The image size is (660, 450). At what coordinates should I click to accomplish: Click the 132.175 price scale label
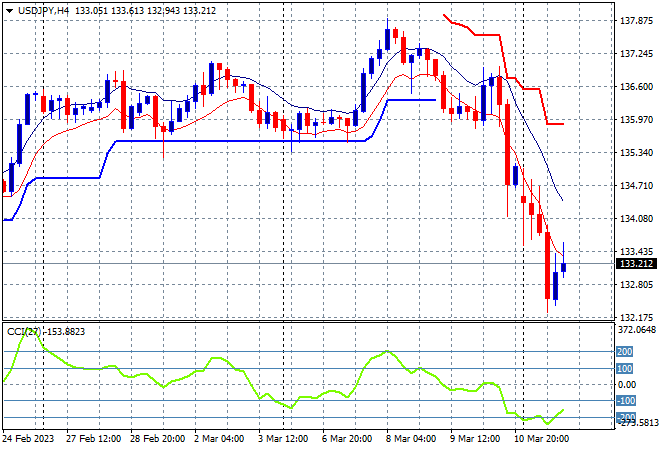pyautogui.click(x=636, y=318)
